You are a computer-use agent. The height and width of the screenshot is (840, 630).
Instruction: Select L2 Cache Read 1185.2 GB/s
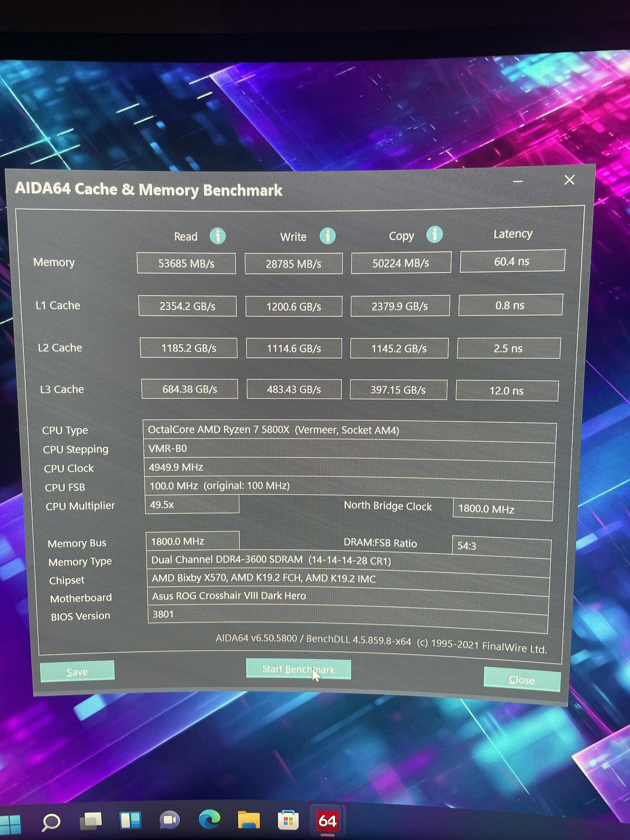coord(189,348)
